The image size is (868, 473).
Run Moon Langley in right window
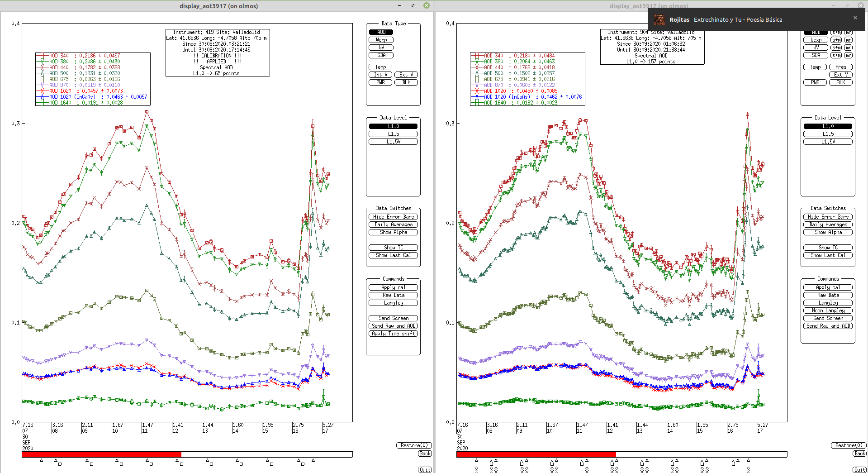point(828,311)
